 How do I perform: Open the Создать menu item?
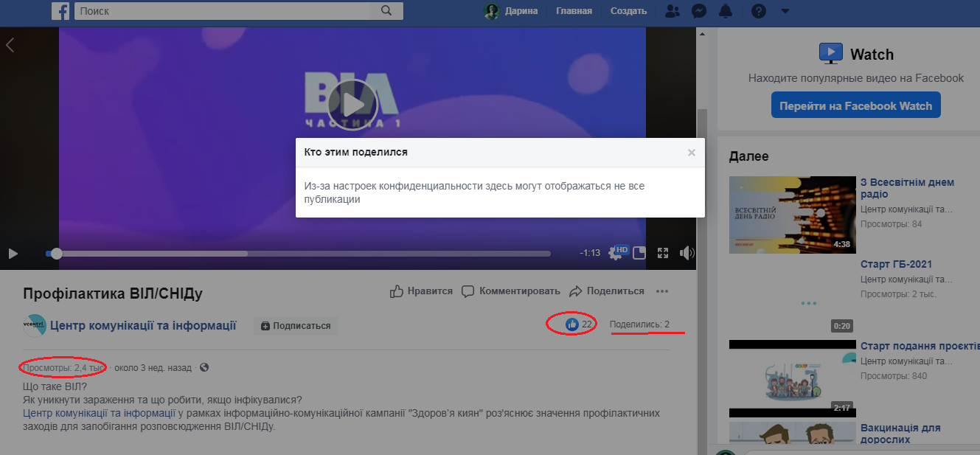628,11
